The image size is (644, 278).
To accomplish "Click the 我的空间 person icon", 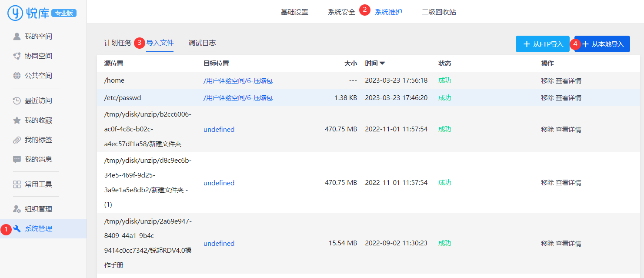I will pyautogui.click(x=17, y=36).
